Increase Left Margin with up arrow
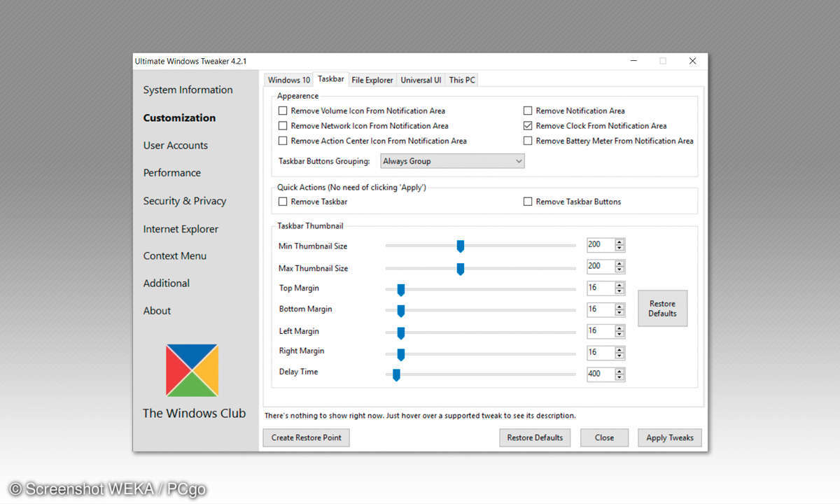The image size is (840, 504). (619, 328)
